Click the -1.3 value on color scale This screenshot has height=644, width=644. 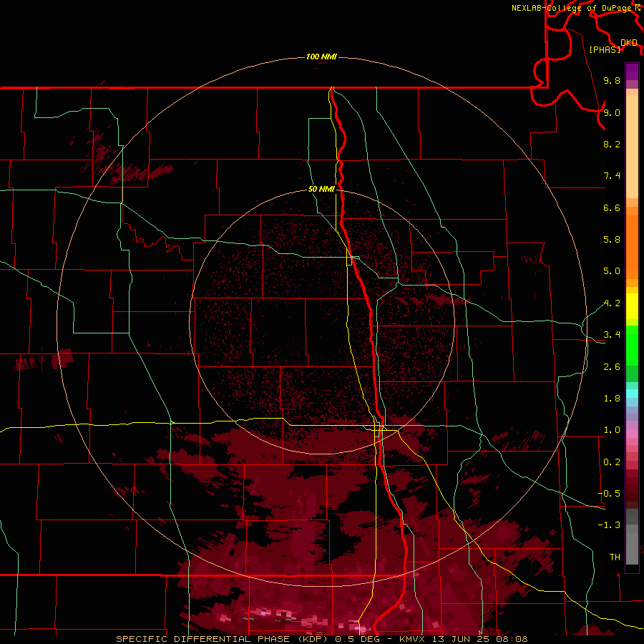click(609, 525)
